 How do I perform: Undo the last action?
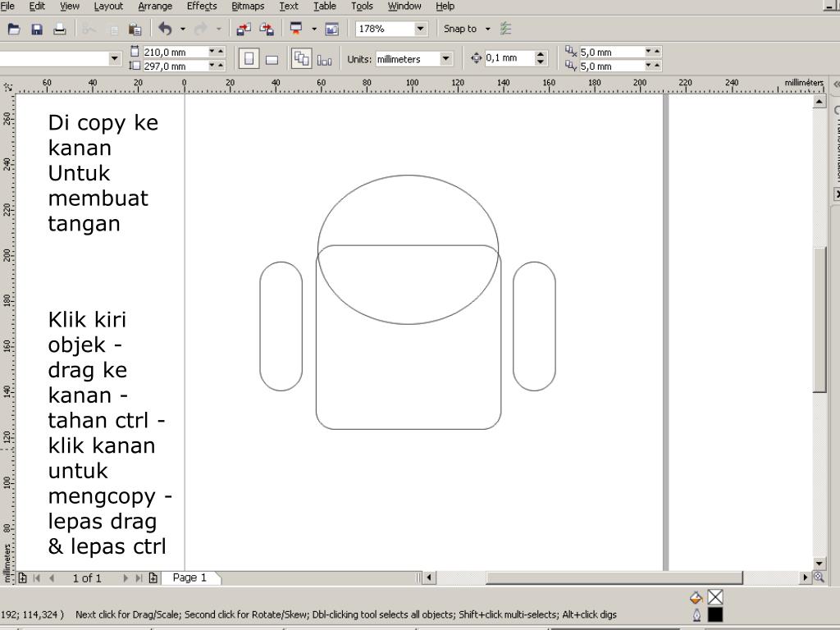166,29
